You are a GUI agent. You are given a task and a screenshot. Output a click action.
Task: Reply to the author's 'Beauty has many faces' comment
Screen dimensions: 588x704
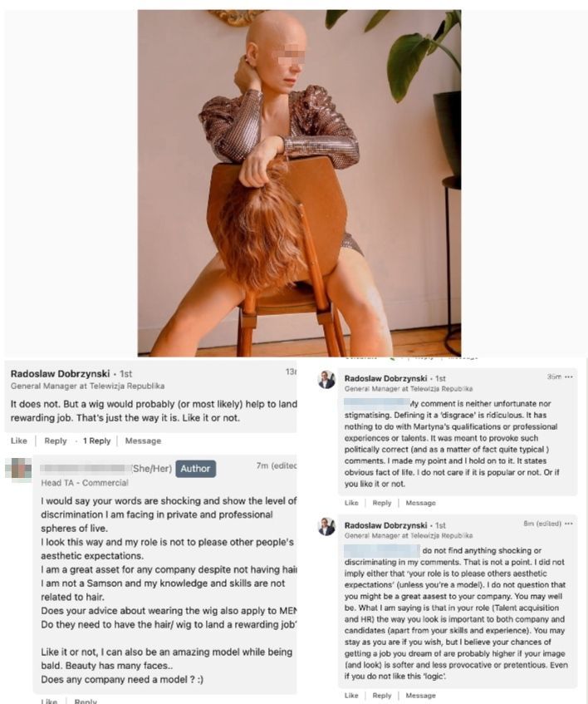click(x=86, y=701)
